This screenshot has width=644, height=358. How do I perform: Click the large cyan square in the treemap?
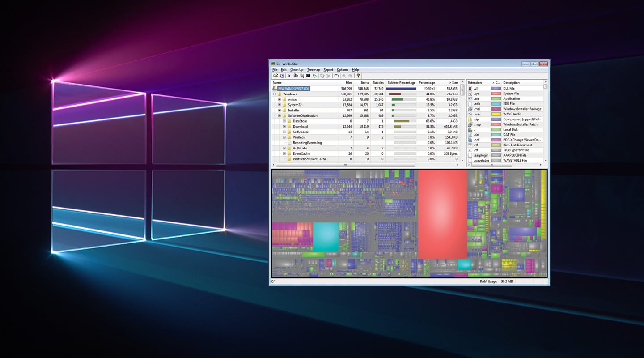[x=326, y=237]
